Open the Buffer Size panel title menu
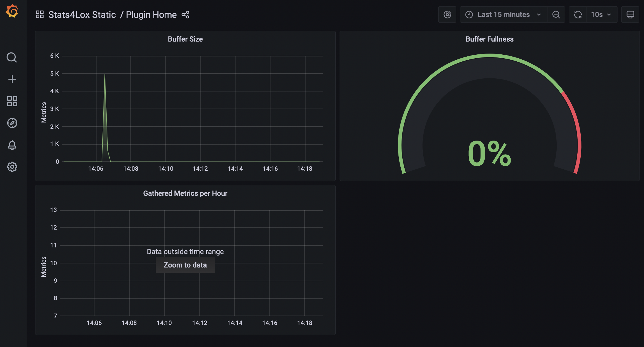Viewport: 644px width, 347px height. click(x=185, y=39)
